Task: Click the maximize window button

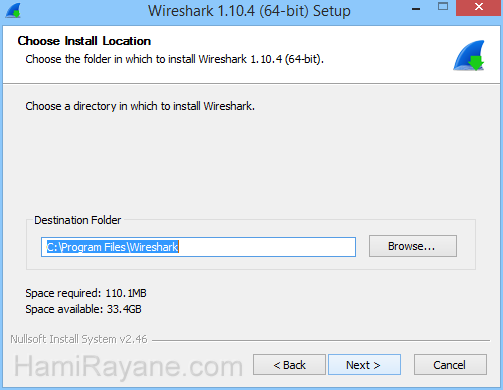Action: pos(443,7)
